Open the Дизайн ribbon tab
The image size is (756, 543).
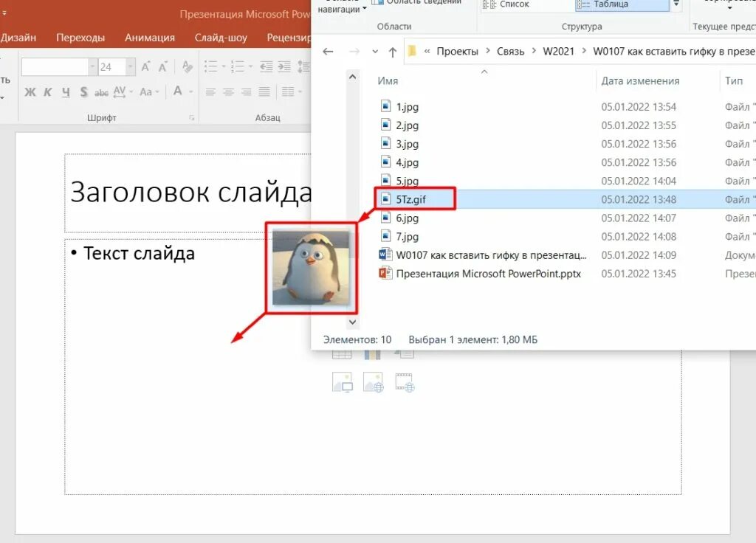point(18,38)
